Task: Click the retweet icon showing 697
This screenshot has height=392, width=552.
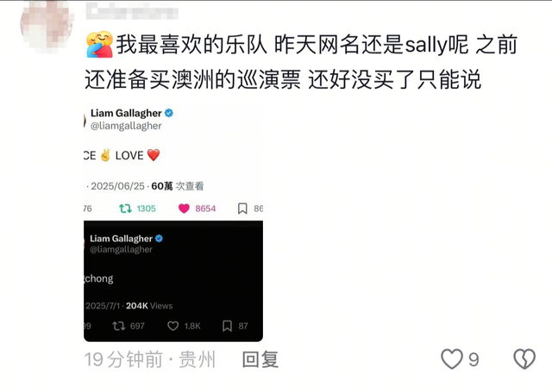Action: click(119, 326)
